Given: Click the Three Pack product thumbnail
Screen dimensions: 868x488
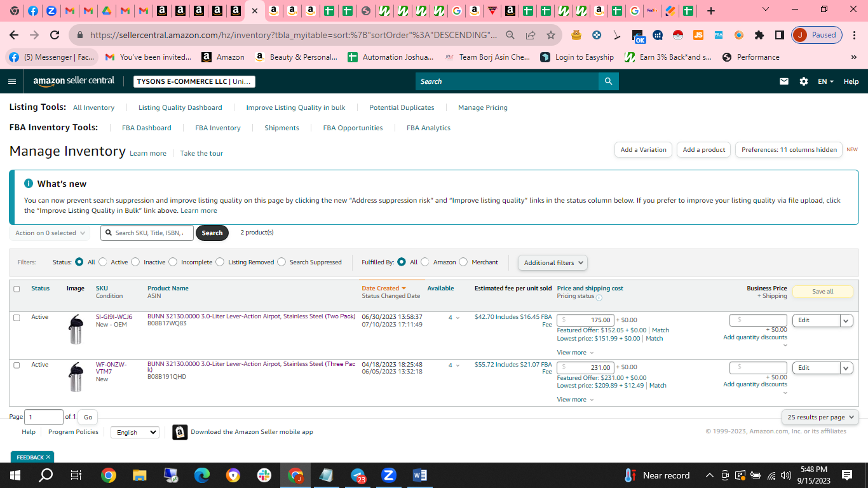Looking at the screenshot, I should [x=76, y=377].
